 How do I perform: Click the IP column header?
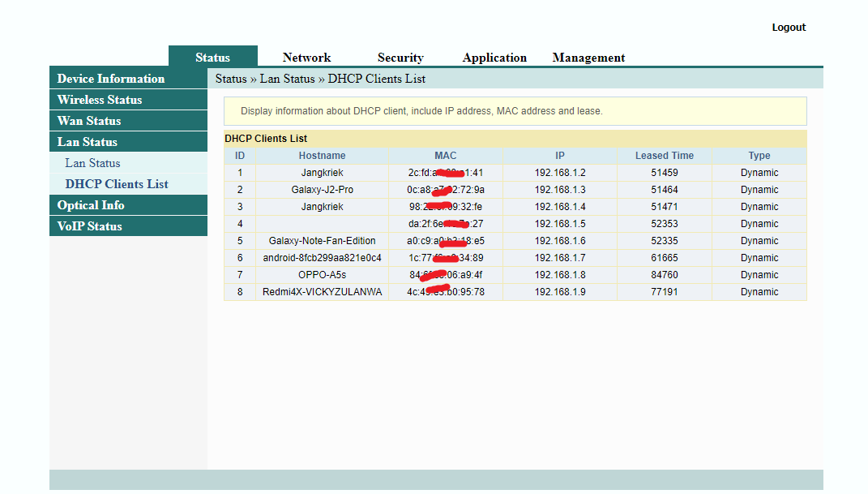tap(560, 156)
